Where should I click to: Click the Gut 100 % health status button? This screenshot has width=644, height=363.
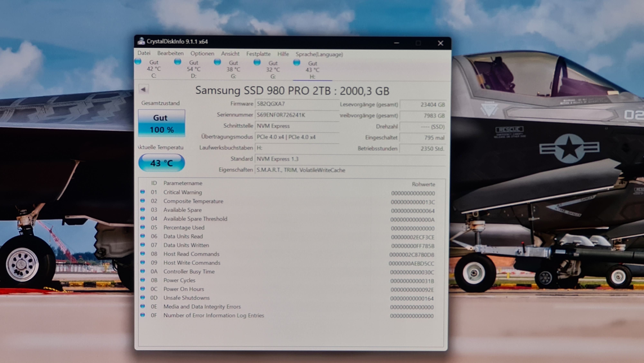[161, 123]
